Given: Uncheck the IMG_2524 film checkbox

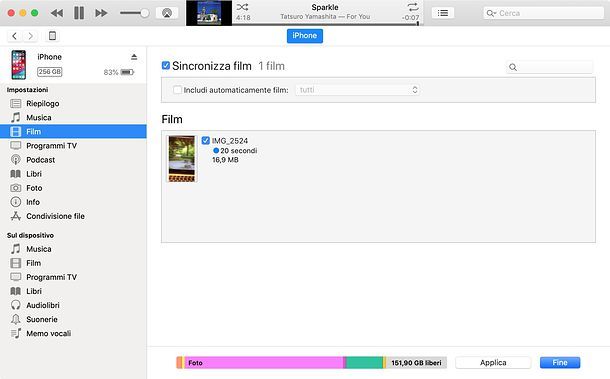Looking at the screenshot, I should click(206, 140).
